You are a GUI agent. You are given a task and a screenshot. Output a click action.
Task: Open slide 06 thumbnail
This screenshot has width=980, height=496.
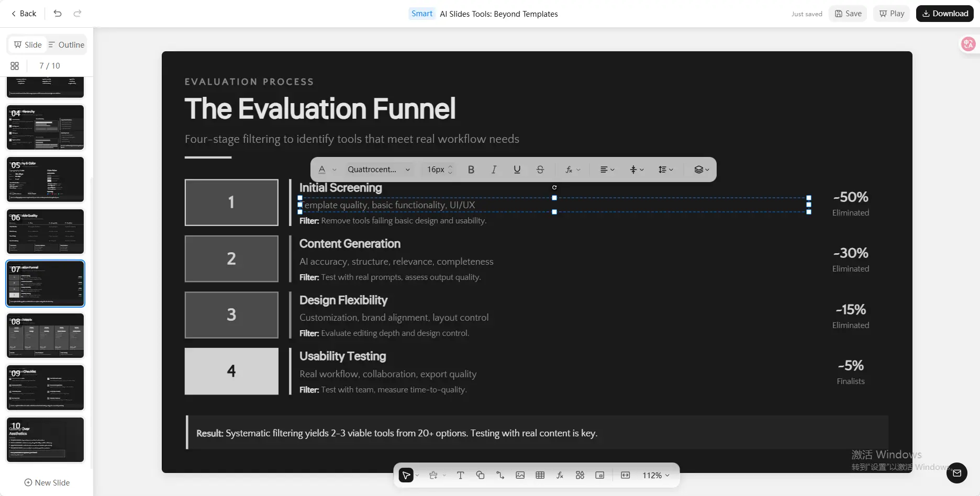45,231
